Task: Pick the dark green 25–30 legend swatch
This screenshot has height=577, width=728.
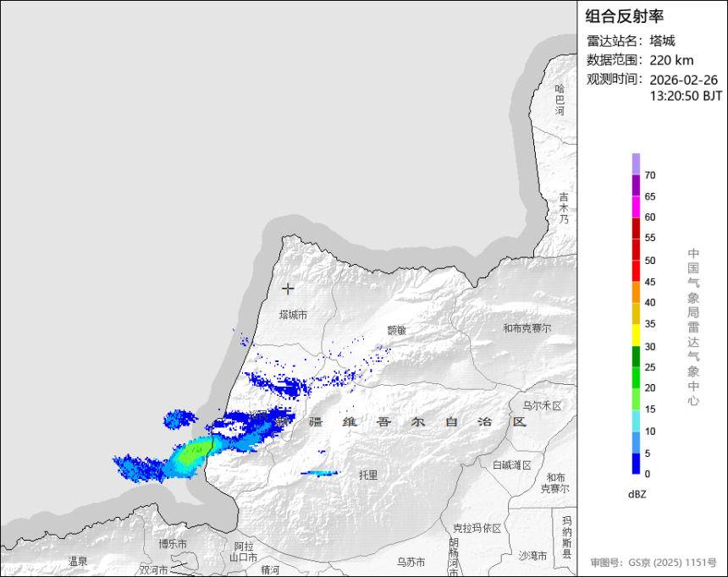Action: coord(636,356)
